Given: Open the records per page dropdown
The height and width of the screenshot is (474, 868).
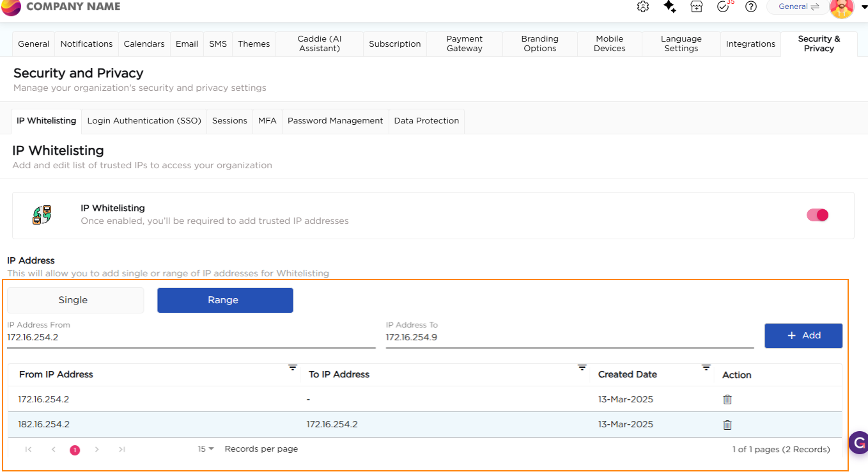Looking at the screenshot, I should click(206, 449).
